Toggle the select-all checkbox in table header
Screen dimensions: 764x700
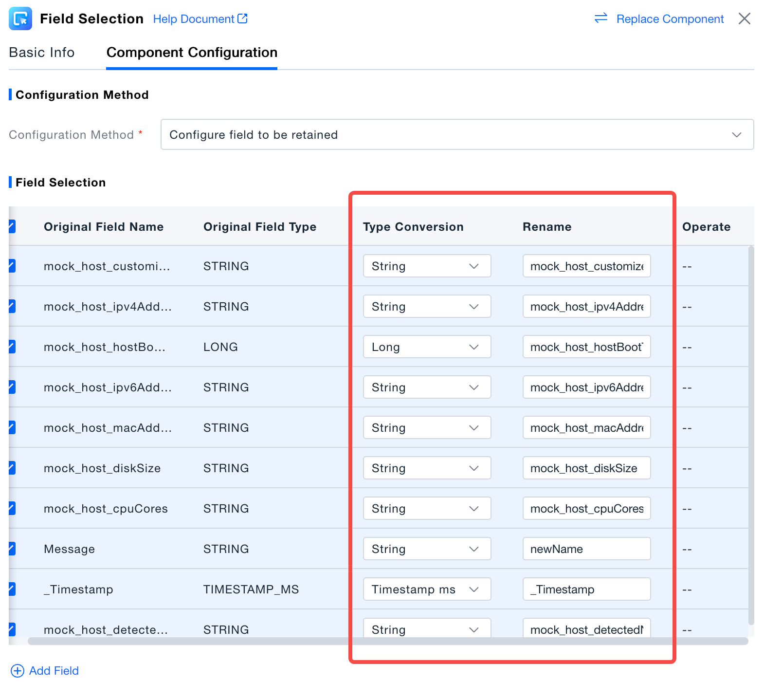click(x=12, y=226)
